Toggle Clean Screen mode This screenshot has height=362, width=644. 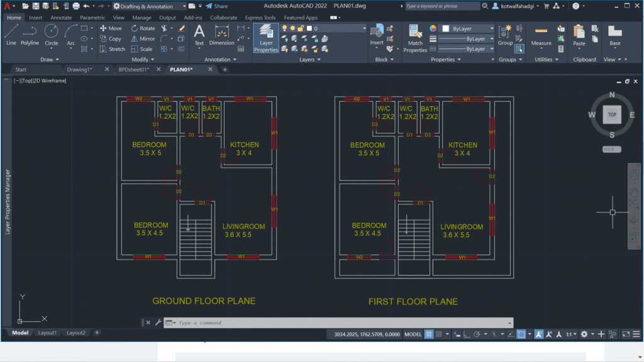click(x=626, y=334)
